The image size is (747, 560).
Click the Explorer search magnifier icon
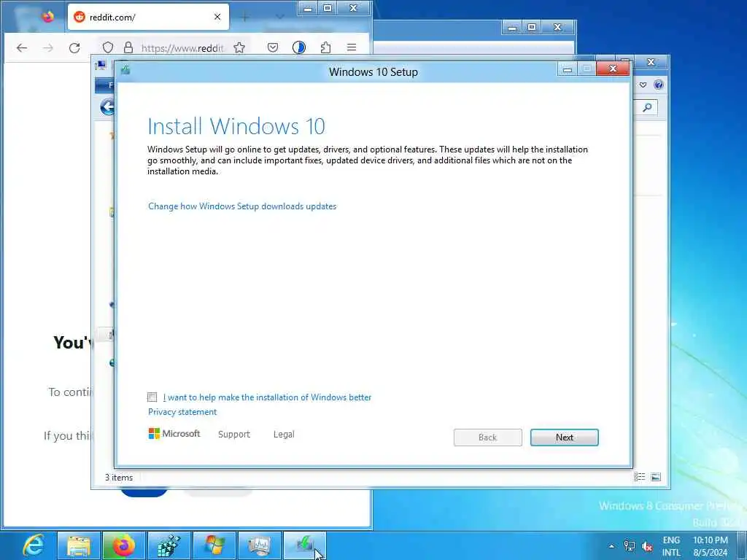point(647,108)
